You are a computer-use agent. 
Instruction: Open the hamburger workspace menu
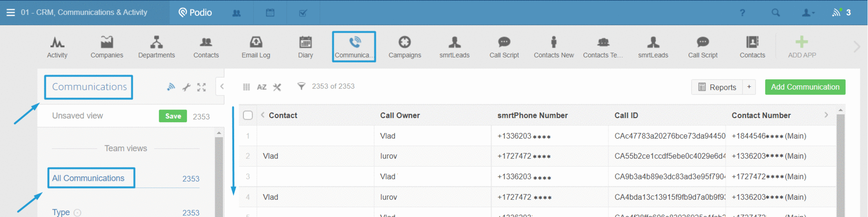[x=10, y=13]
